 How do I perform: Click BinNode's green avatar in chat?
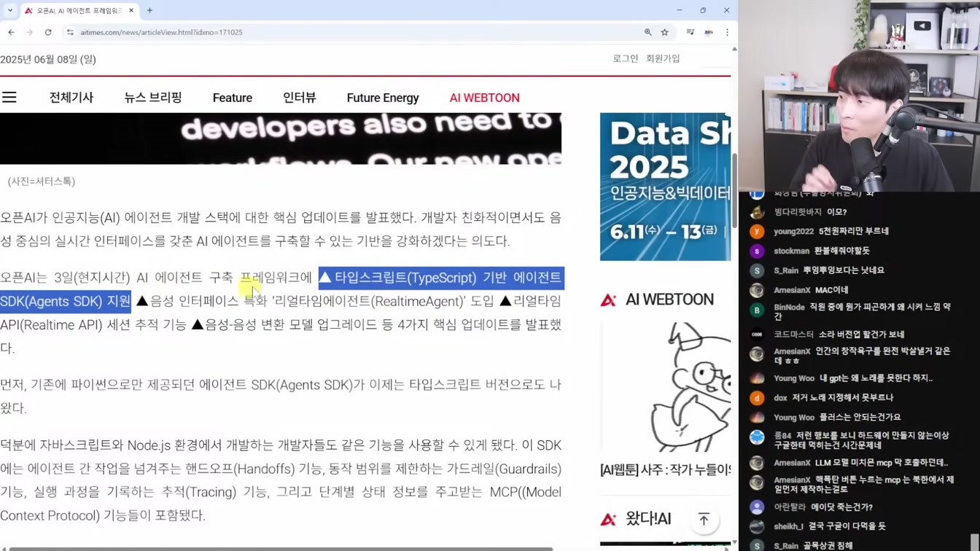(757, 310)
